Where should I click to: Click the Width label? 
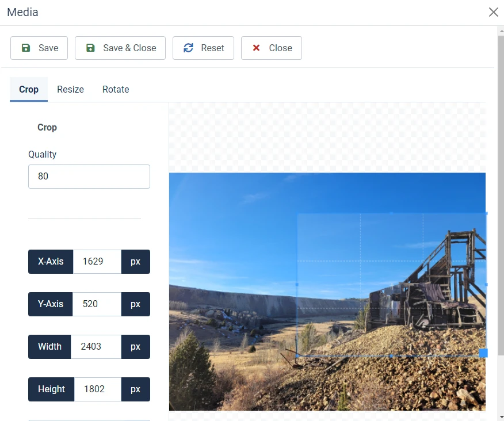(x=49, y=347)
